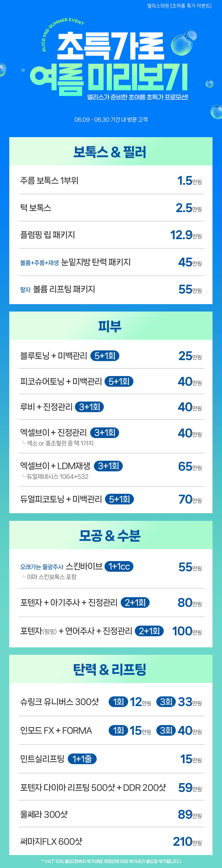Image resolution: width=222 pixels, height=868 pixels.
Task: Click the 5+1회 badge beside 블루토닝
Action: point(105,356)
